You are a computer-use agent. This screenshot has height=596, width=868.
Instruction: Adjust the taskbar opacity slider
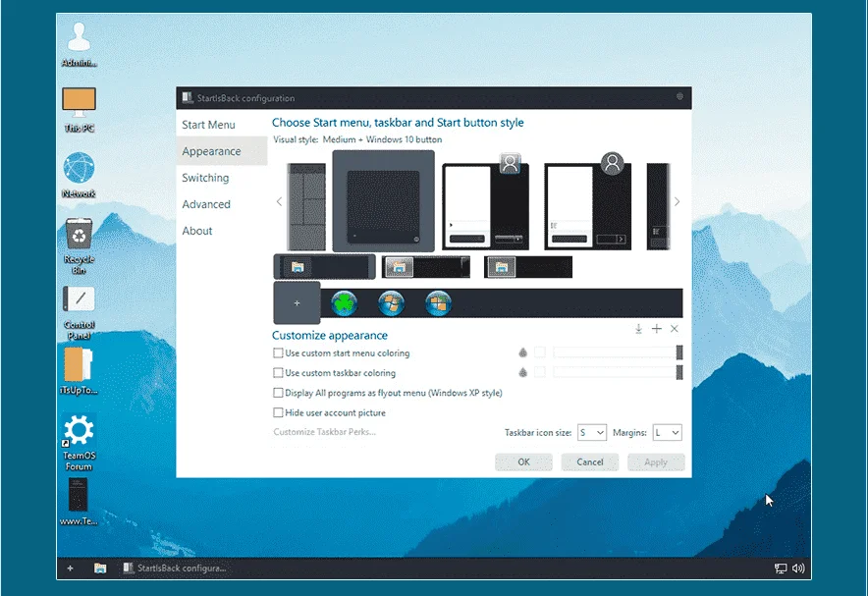(618, 372)
